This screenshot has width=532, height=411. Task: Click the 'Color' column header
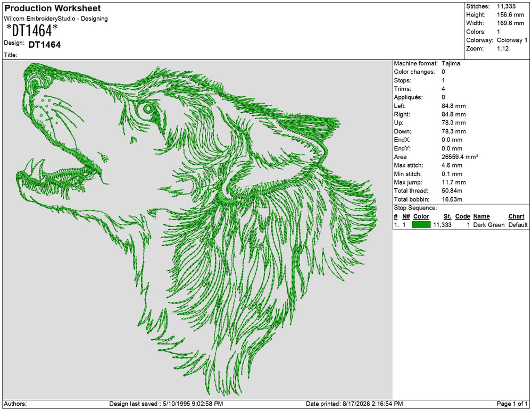tap(421, 216)
